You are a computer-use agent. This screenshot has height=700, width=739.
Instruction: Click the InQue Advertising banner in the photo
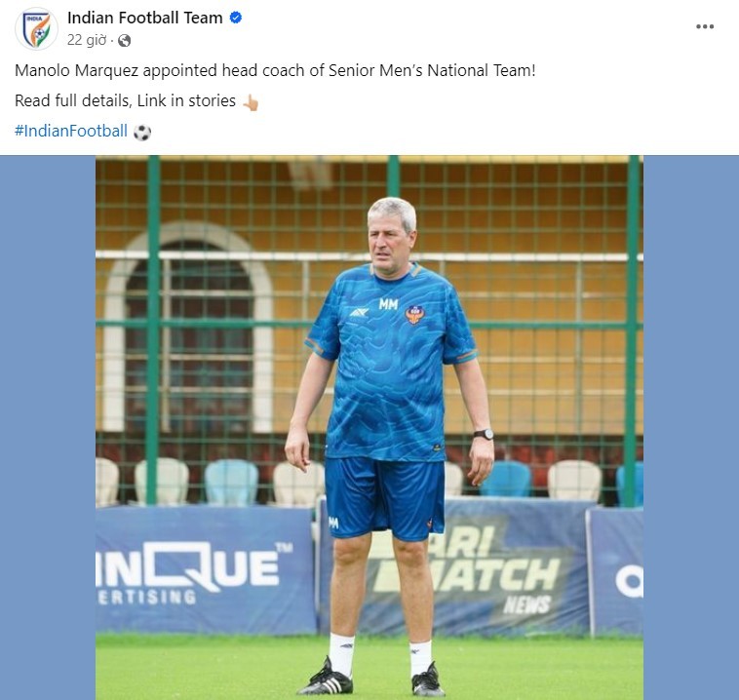point(205,569)
